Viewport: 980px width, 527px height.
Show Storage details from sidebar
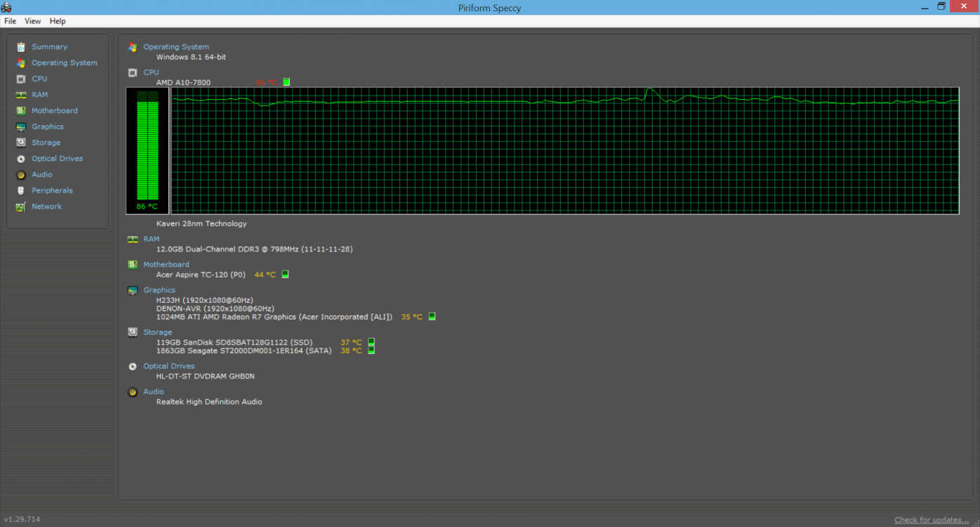pos(46,143)
